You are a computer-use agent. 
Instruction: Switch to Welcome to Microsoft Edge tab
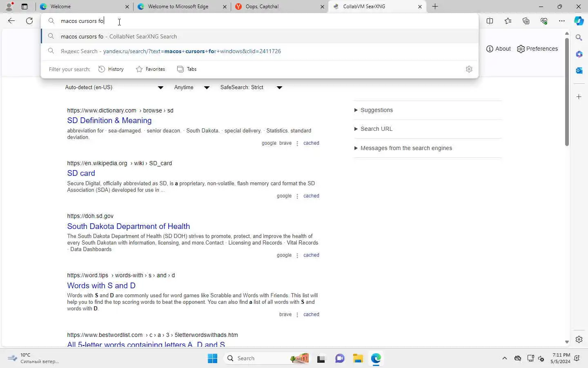pos(182,7)
